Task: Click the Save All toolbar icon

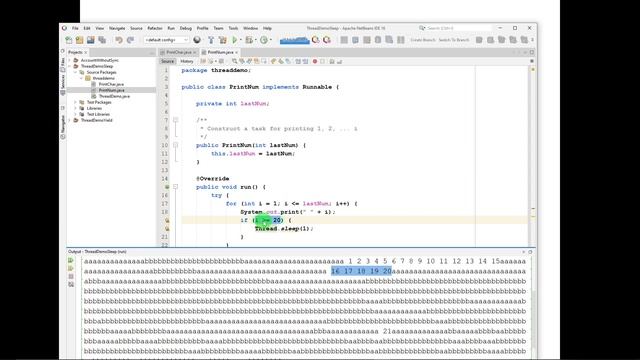Action: pyautogui.click(x=102, y=40)
